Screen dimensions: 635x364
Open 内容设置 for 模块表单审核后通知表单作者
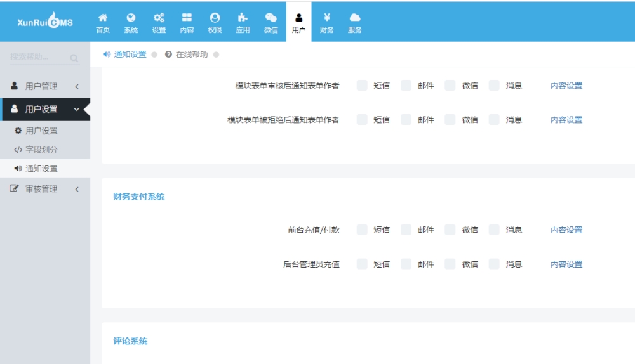click(x=566, y=86)
